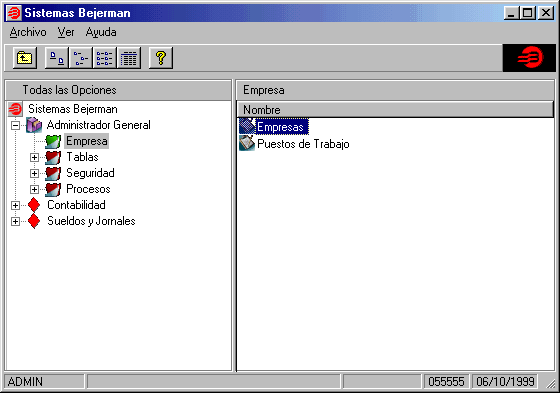560x393 pixels.
Task: Expand the Tablas tree node
Action: [34, 157]
